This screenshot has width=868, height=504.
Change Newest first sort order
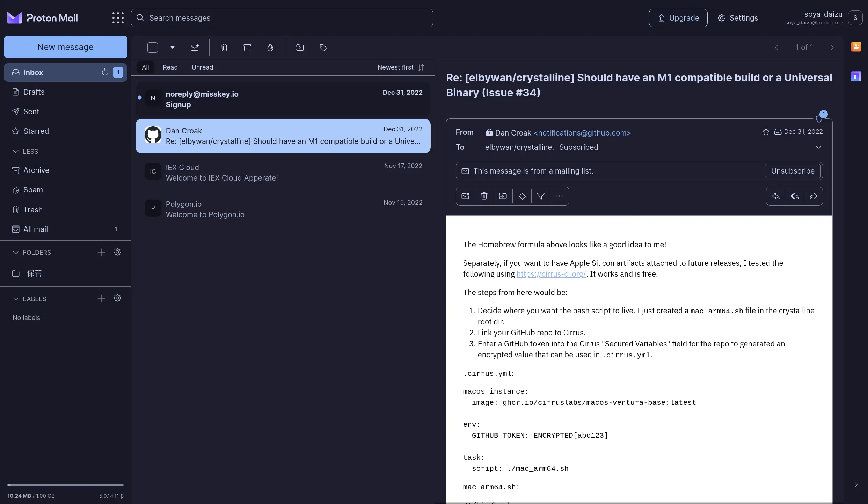(401, 67)
